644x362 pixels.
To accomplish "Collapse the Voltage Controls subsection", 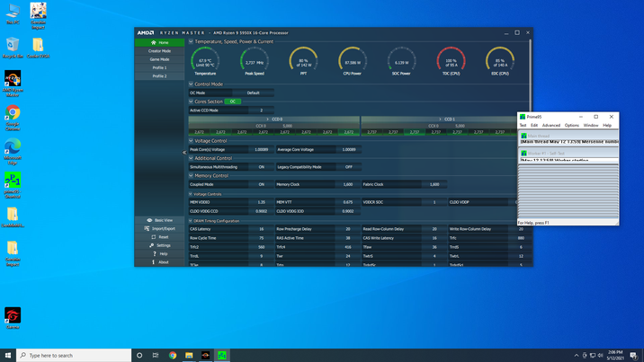I will (191, 194).
